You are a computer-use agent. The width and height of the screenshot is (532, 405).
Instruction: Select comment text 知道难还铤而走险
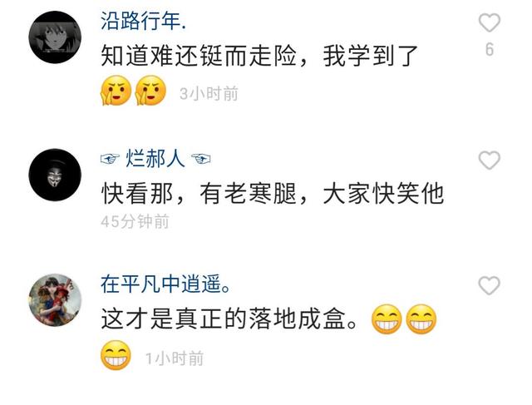(199, 56)
